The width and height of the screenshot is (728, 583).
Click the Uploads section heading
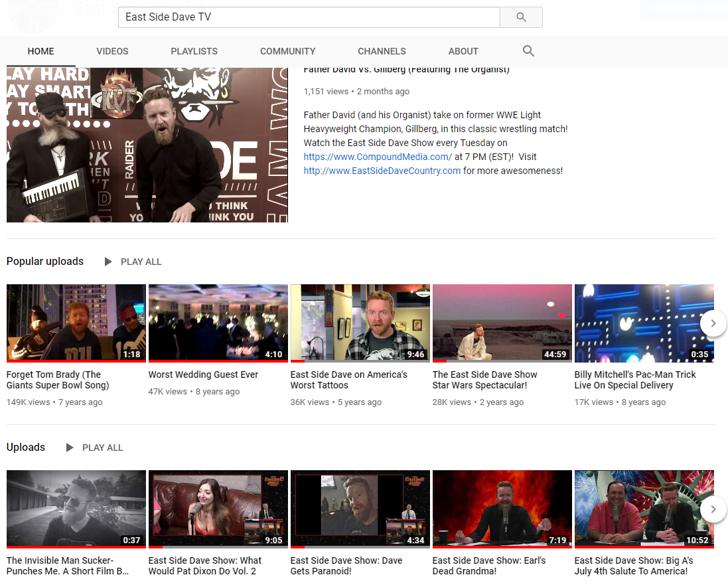pyautogui.click(x=25, y=447)
